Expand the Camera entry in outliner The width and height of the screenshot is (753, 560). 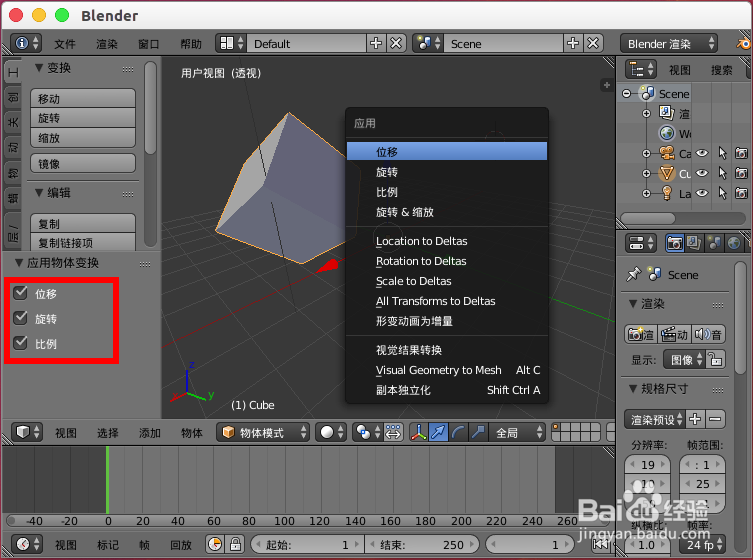[x=646, y=153]
